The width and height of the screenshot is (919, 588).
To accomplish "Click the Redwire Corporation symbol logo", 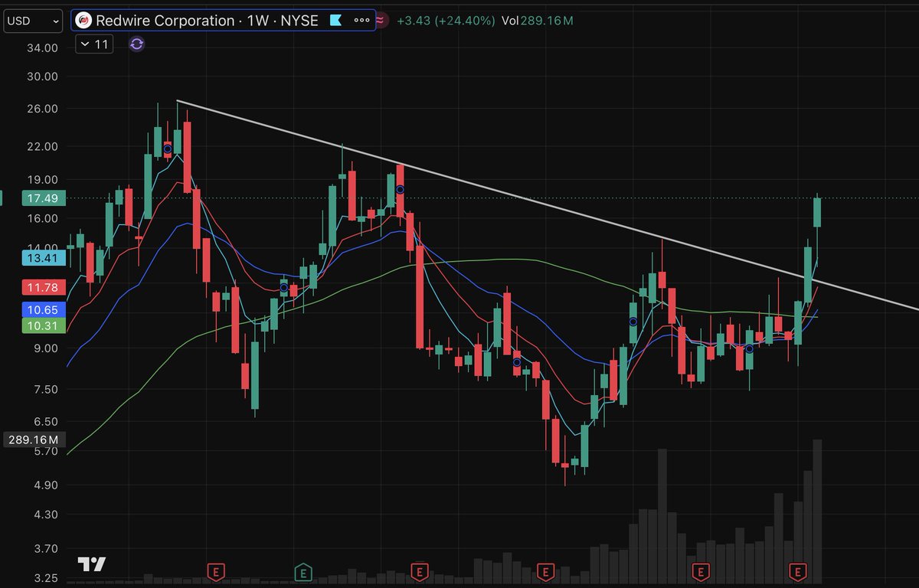I will click(83, 21).
